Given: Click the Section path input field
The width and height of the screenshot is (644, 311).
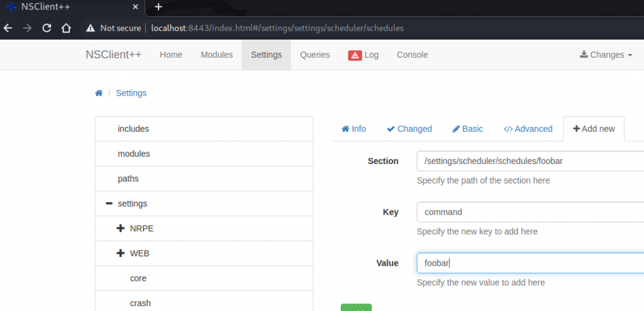Looking at the screenshot, I should pos(530,161).
